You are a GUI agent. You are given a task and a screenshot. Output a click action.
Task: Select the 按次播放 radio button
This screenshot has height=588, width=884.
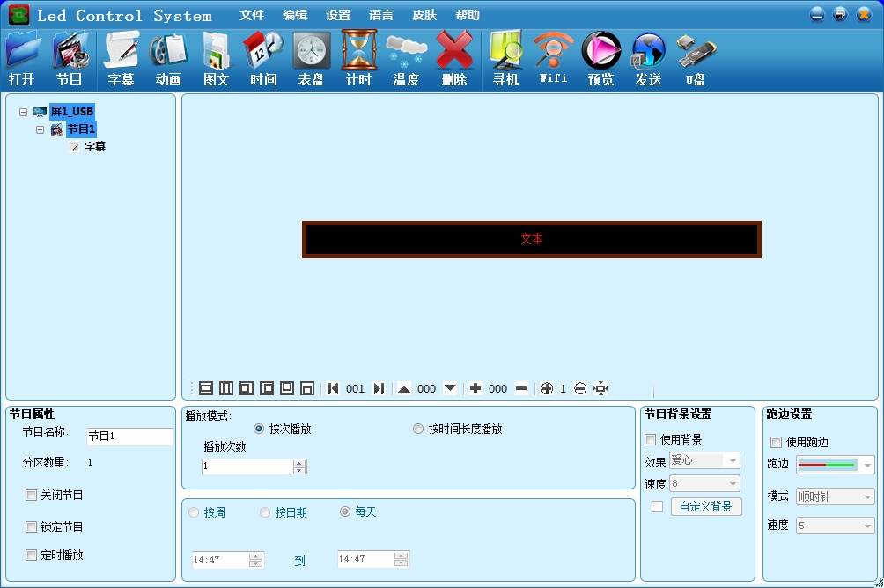point(259,429)
